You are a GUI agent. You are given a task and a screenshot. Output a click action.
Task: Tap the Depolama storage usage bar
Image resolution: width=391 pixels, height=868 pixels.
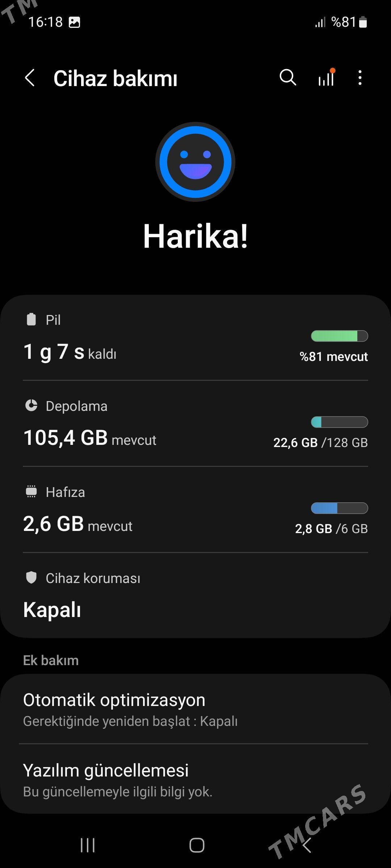tap(339, 422)
